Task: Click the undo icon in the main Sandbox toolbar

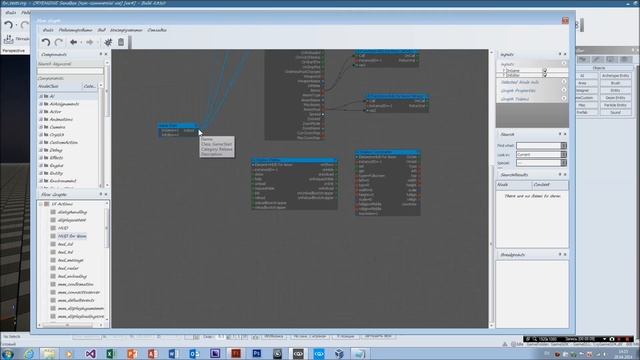Action: 9,25
